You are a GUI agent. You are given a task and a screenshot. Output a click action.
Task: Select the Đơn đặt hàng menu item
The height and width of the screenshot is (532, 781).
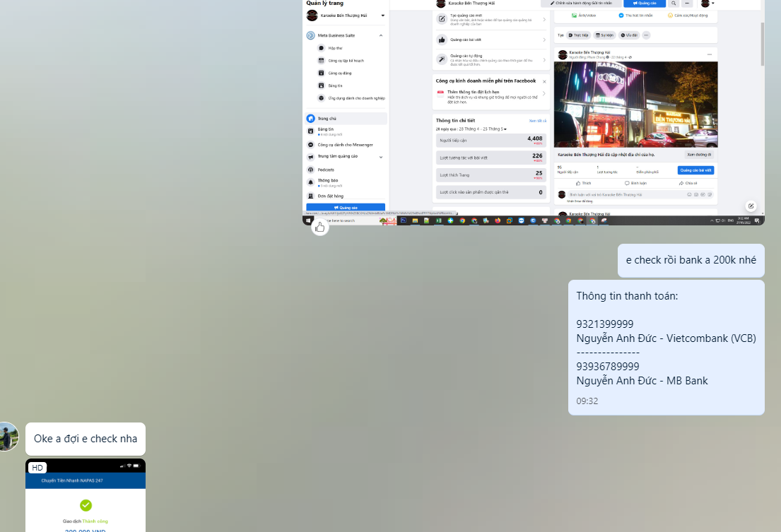(x=330, y=196)
